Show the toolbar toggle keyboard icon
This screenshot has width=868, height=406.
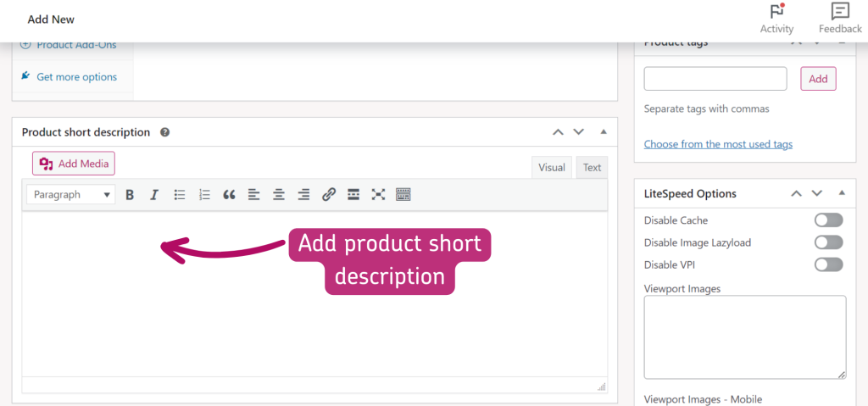click(x=403, y=195)
